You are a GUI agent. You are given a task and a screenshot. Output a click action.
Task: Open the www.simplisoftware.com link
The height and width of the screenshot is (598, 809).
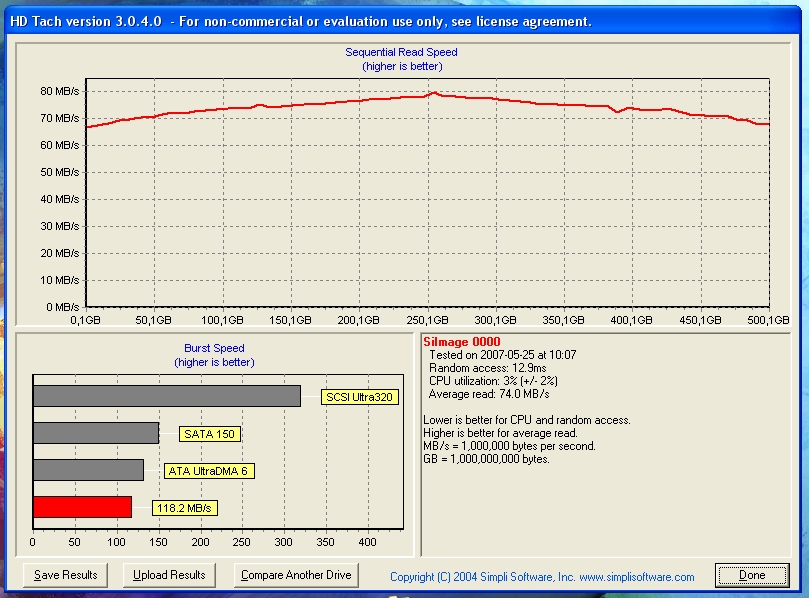[x=636, y=577]
